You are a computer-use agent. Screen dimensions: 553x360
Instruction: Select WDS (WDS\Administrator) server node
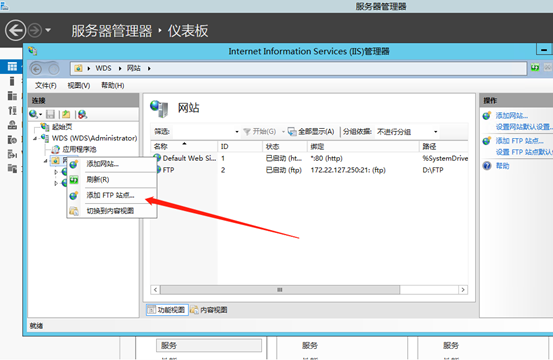click(95, 138)
